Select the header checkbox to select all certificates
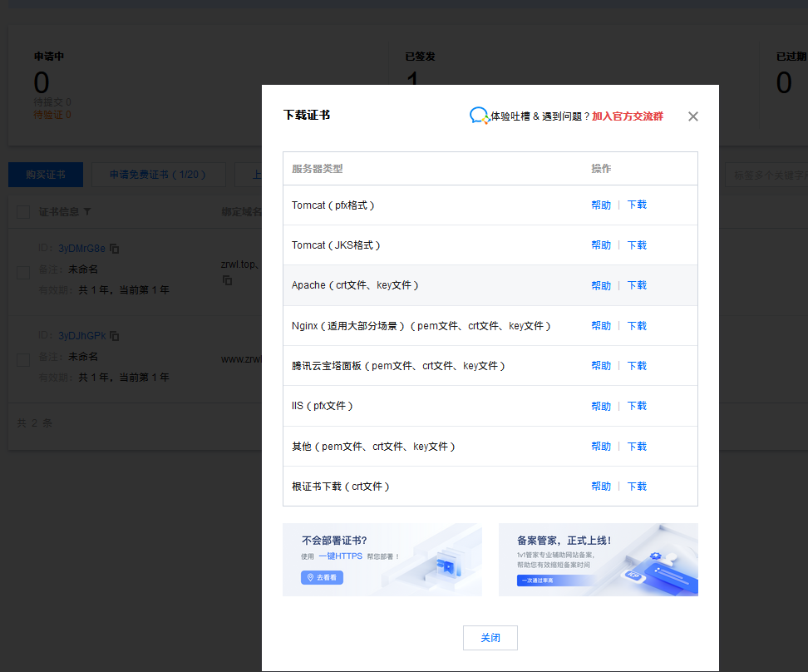Image resolution: width=808 pixels, height=672 pixels. pos(22,211)
